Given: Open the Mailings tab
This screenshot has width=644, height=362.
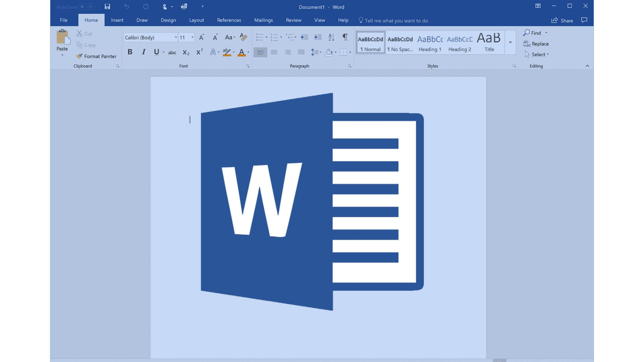Looking at the screenshot, I should point(263,20).
